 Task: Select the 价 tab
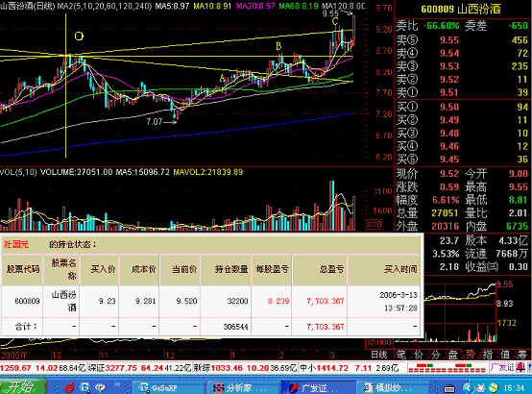tap(419, 355)
